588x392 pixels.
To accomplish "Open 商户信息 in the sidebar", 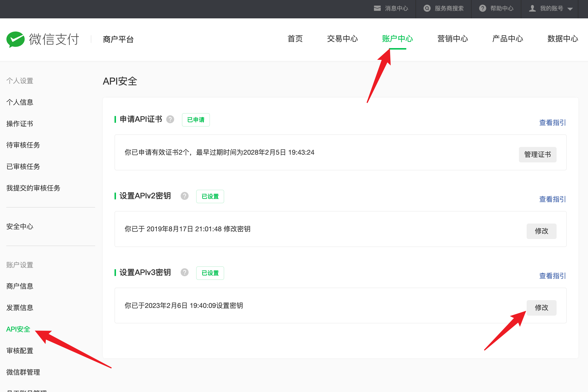I will coord(20,286).
